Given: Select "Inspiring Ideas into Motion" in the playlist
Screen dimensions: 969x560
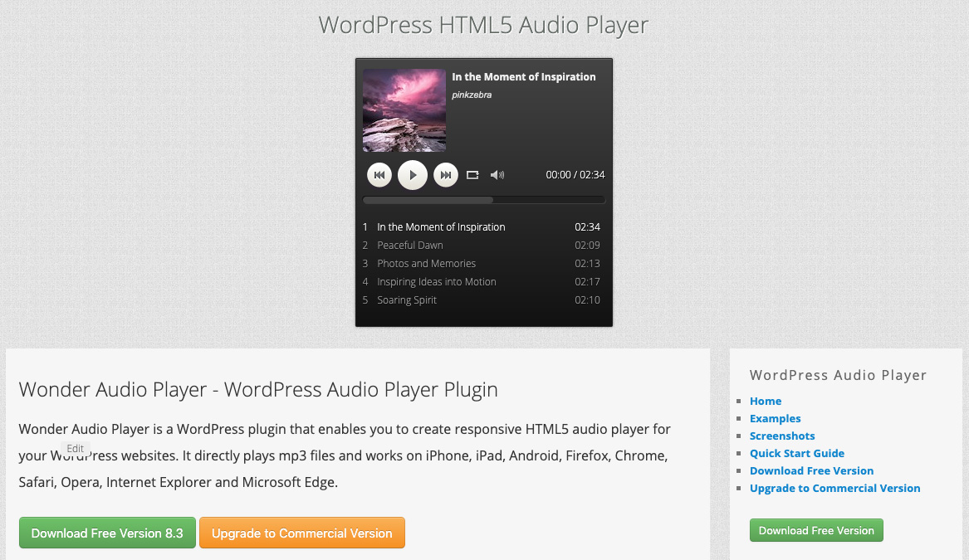Looking at the screenshot, I should pos(437,281).
